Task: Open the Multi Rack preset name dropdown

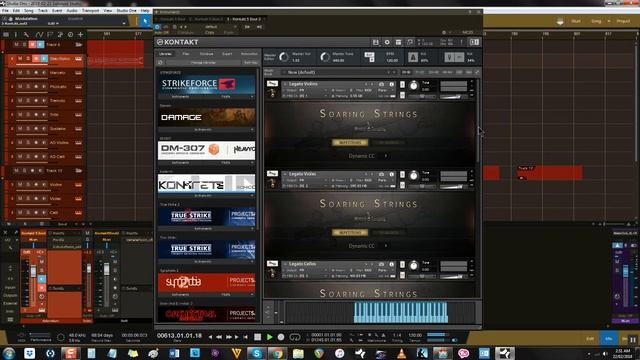Action: pyautogui.click(x=339, y=73)
